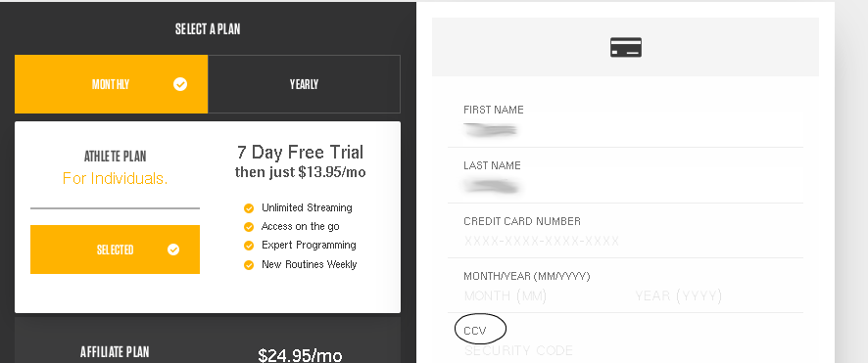Viewport: 868px width, 363px height.
Task: Focus the Last Name field
Action: tap(626, 186)
